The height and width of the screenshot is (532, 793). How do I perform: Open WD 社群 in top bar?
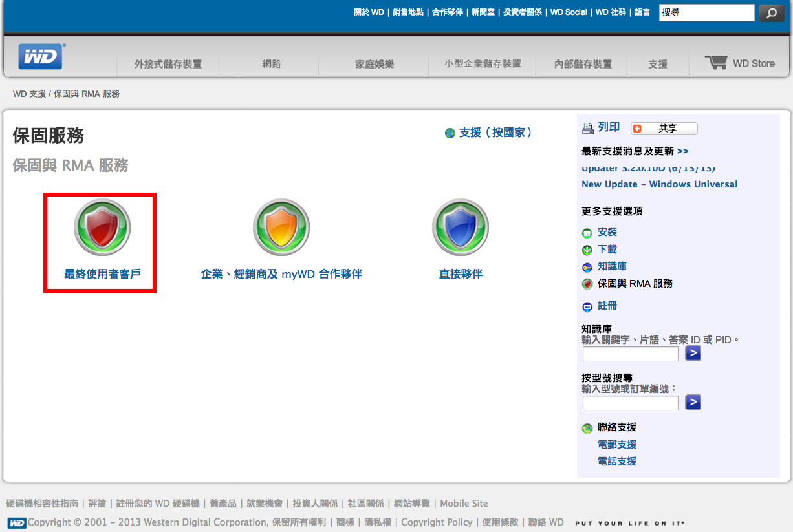pos(611,12)
